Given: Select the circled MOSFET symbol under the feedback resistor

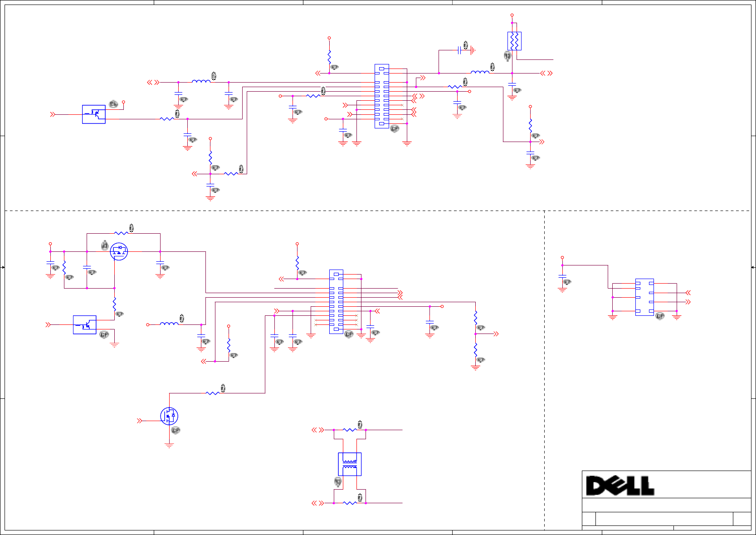Looking at the screenshot, I should (x=119, y=251).
